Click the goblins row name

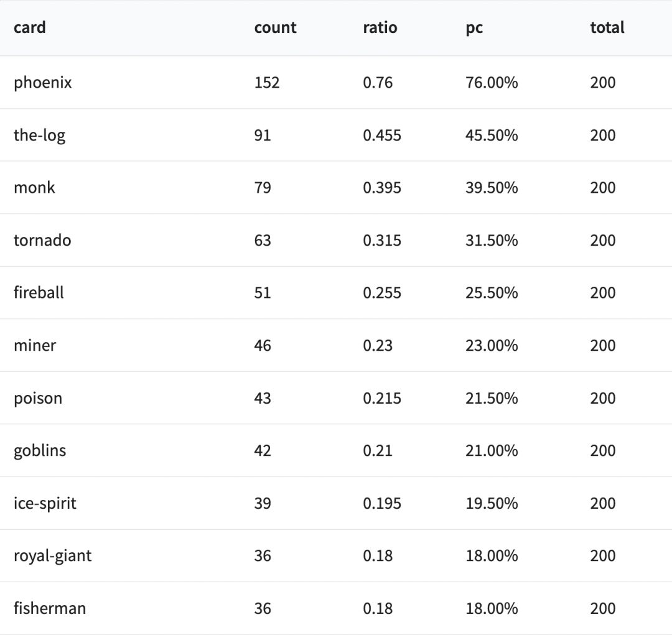[40, 451]
